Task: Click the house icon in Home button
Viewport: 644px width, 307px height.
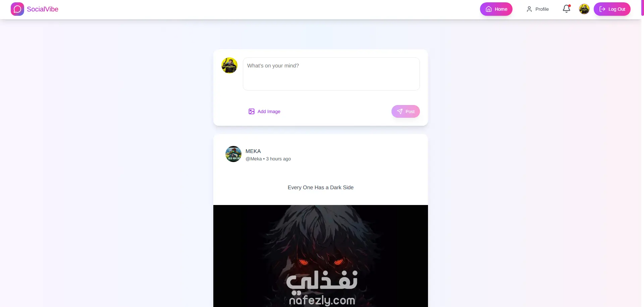Action: point(489,9)
